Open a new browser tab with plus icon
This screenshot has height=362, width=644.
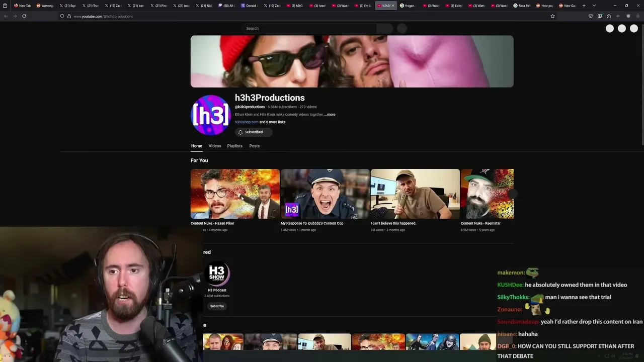pos(584,6)
